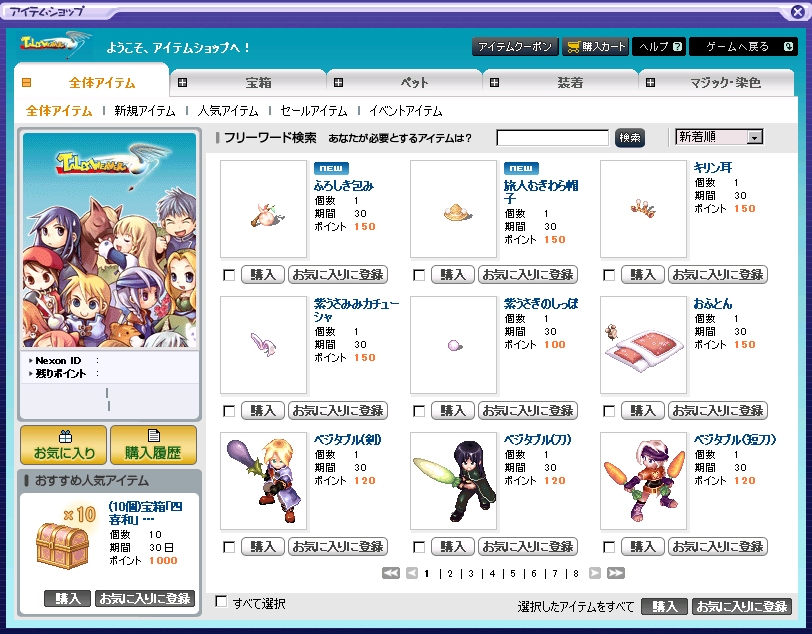
Task: Select the キリン耳 item image
Action: 644,209
